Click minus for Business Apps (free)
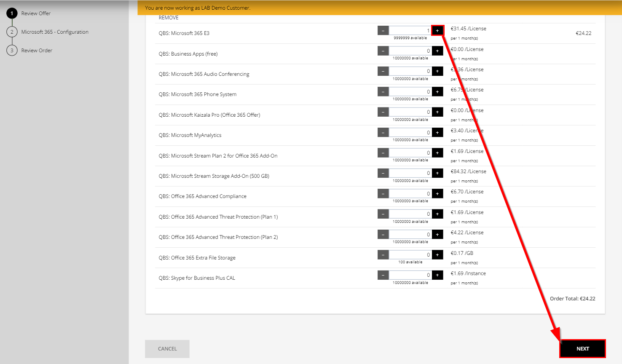 [383, 51]
